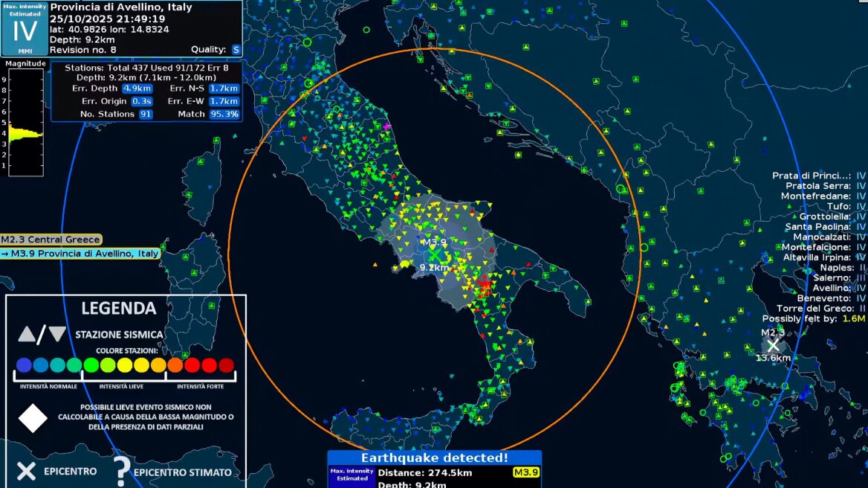This screenshot has width=868, height=488.
Task: Click the Match 95.3% value
Action: (224, 114)
